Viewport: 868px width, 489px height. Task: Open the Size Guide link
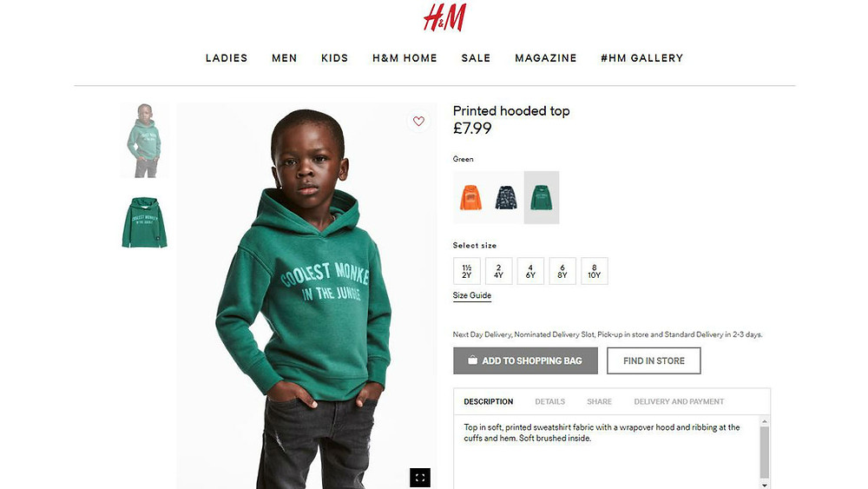[471, 295]
